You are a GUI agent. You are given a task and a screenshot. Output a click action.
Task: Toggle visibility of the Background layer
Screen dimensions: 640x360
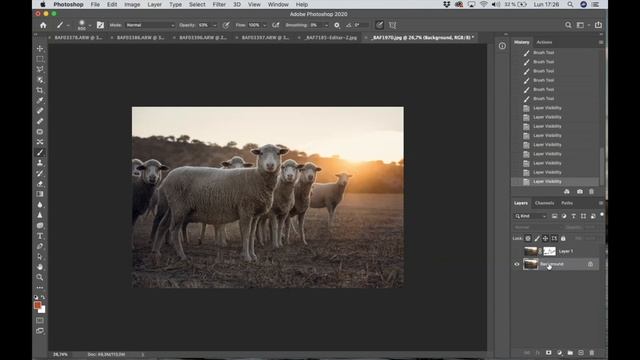click(x=517, y=264)
